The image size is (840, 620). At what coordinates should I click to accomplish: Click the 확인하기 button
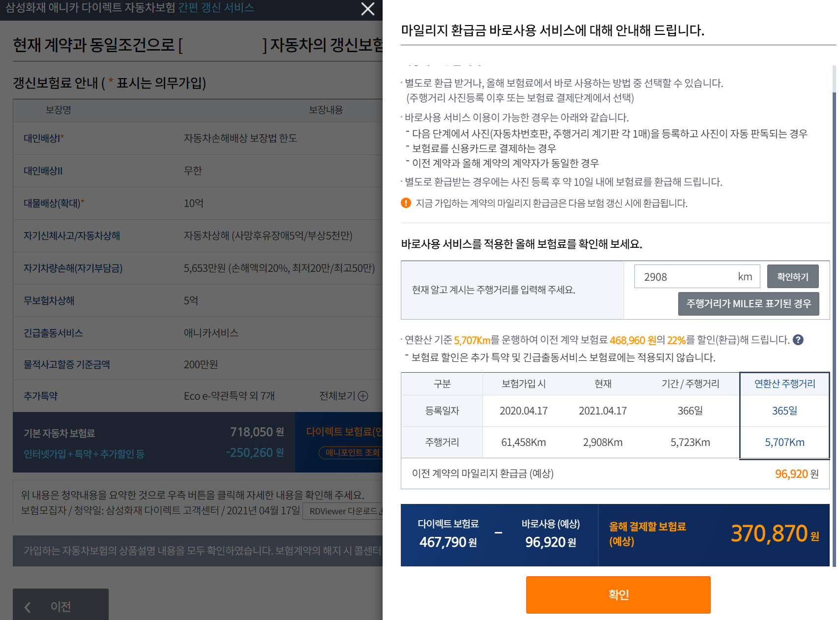coord(793,276)
